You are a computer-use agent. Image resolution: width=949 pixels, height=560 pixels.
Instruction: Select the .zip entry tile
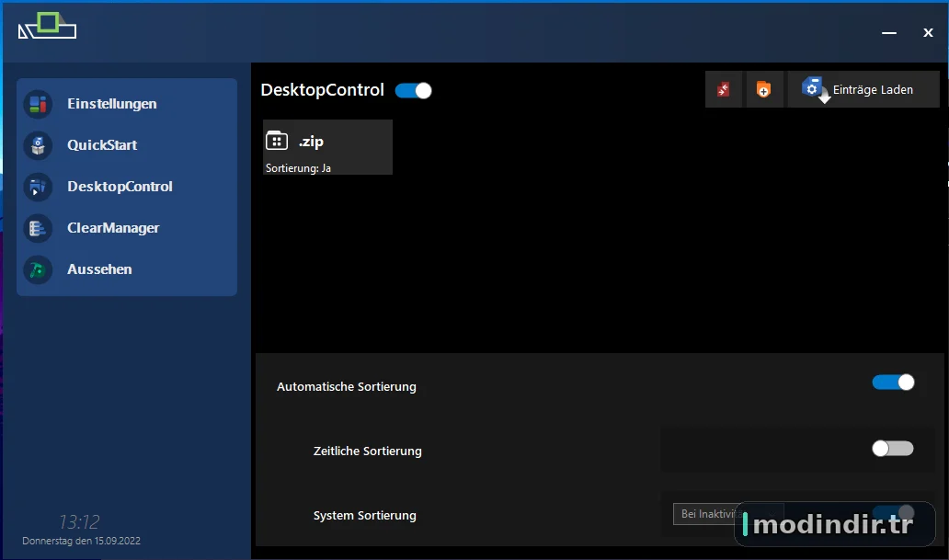[327, 147]
